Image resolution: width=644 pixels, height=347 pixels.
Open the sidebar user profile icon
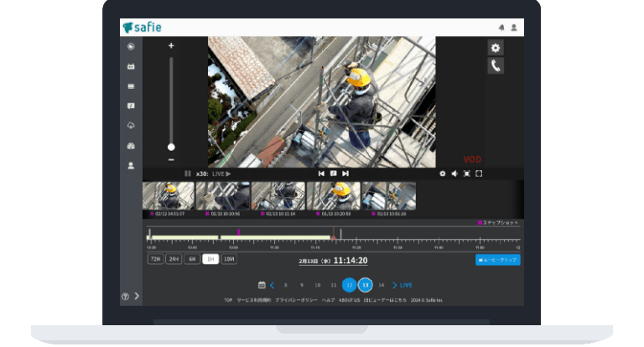(131, 165)
